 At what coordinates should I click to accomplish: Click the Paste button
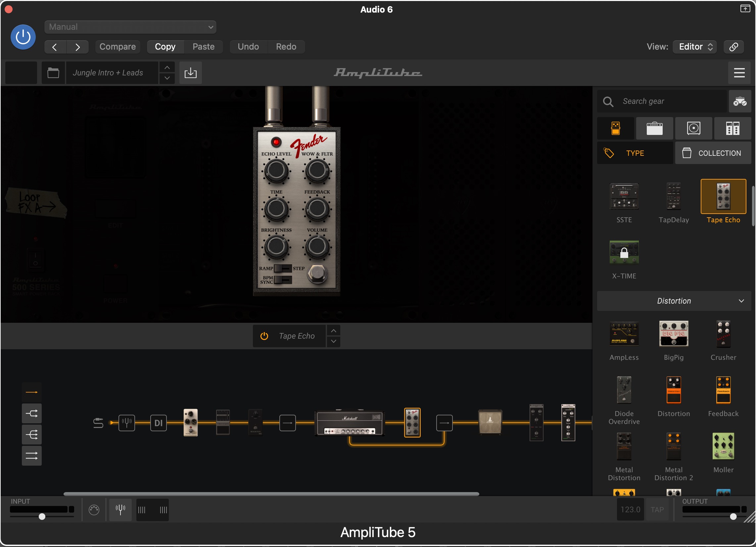203,47
